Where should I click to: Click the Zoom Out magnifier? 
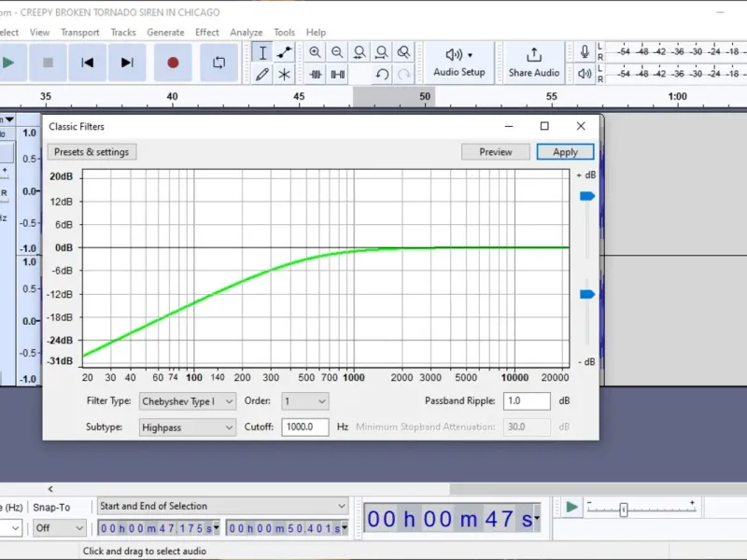tap(337, 52)
